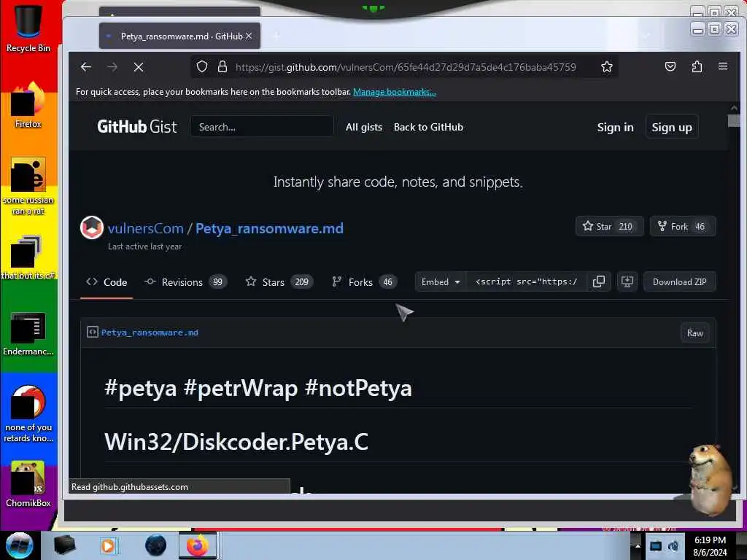
Task: Go back using the browser back arrow
Action: point(86,67)
